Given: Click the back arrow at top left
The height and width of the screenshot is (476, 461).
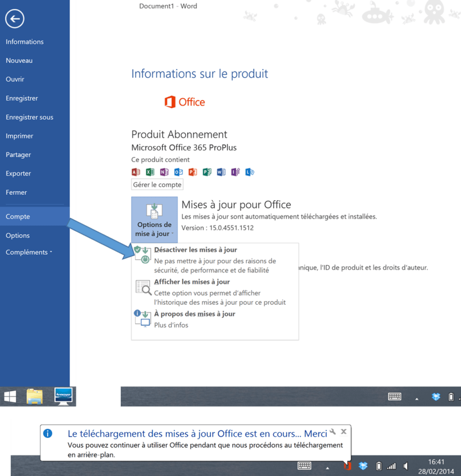Looking at the screenshot, I should (14, 19).
